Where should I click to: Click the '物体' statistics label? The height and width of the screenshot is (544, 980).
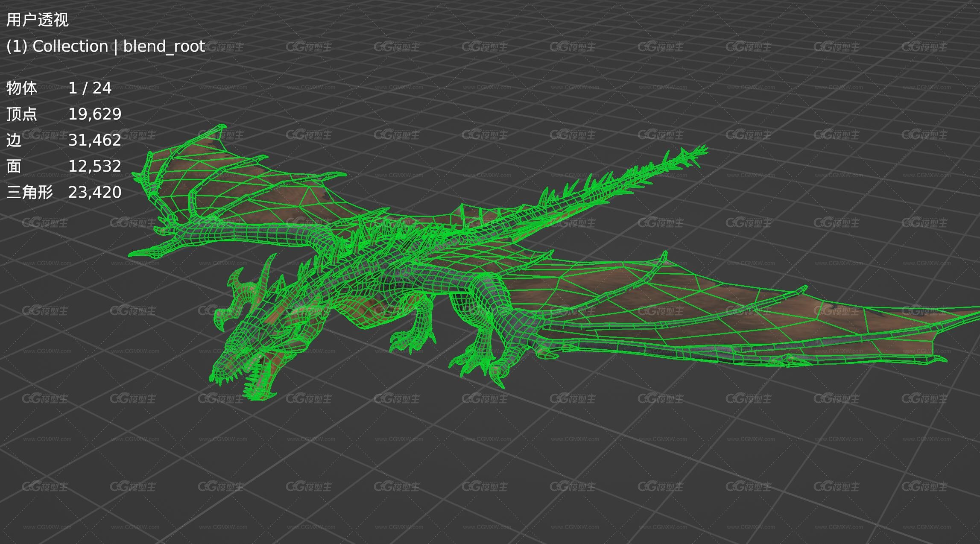22,88
